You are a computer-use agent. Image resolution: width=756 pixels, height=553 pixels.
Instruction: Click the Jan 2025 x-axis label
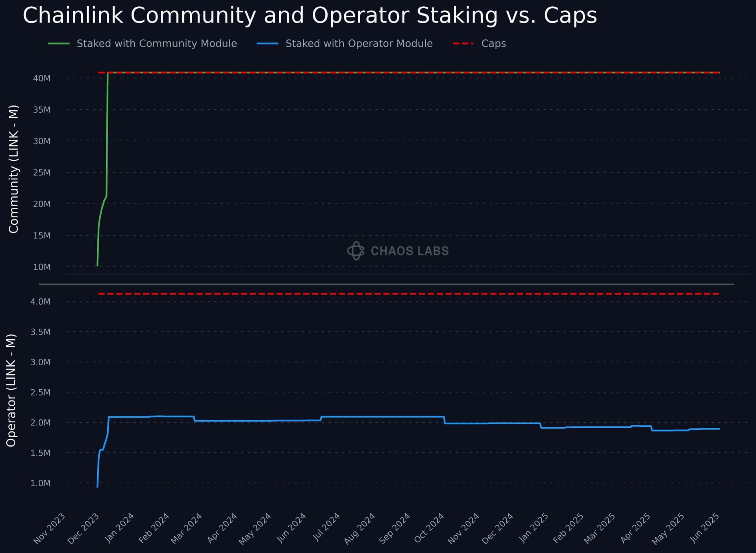click(534, 529)
